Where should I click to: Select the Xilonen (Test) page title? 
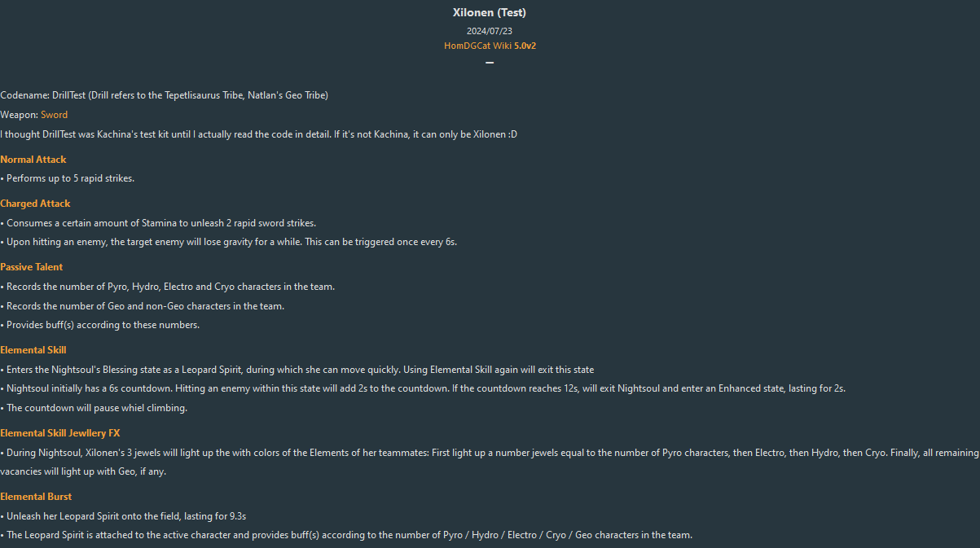[490, 13]
